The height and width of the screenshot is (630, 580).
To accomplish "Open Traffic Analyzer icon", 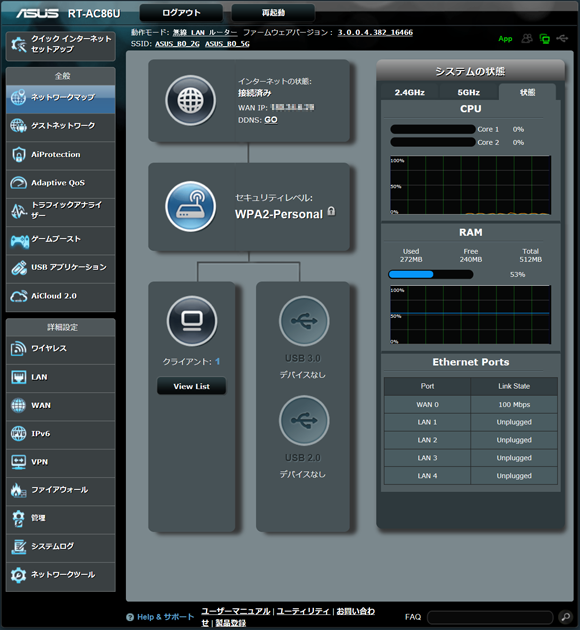I will pyautogui.click(x=18, y=211).
